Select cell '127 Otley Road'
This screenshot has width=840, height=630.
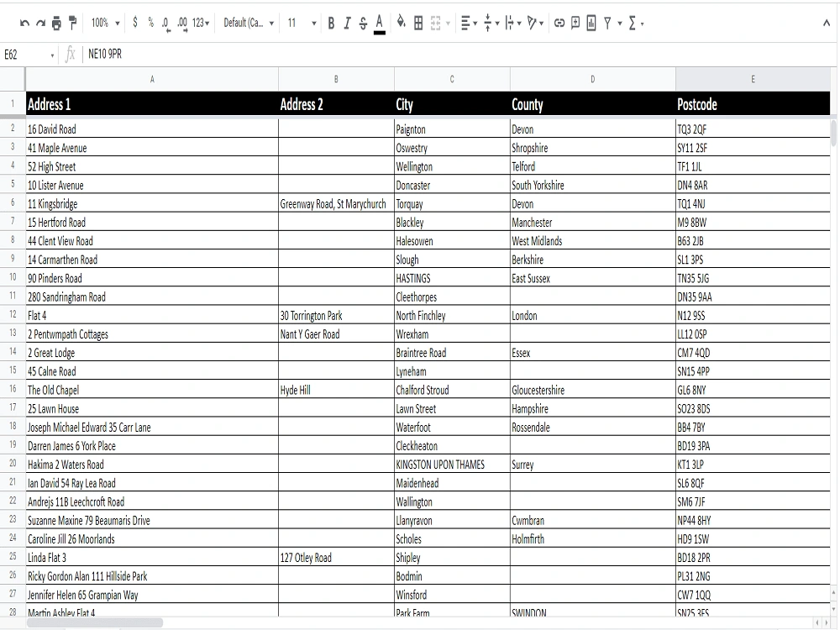[x=337, y=558]
